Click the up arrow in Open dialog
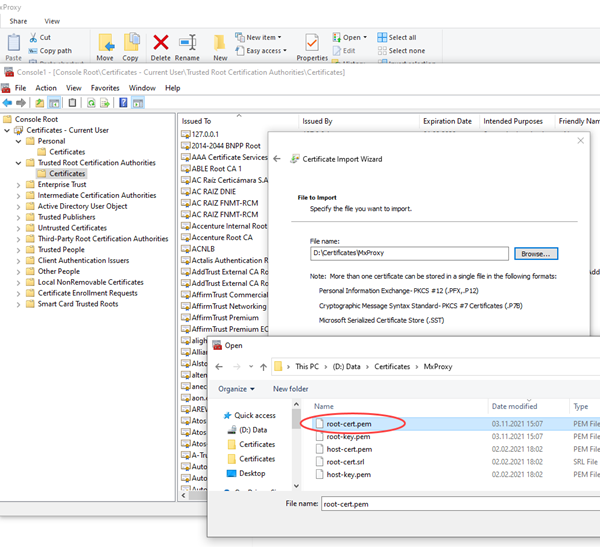 pos(261,367)
